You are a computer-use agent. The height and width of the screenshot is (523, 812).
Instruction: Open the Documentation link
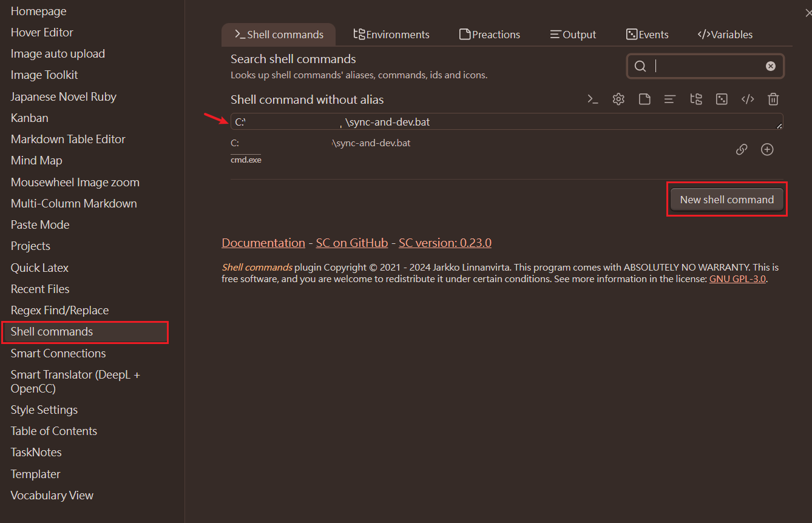(263, 243)
